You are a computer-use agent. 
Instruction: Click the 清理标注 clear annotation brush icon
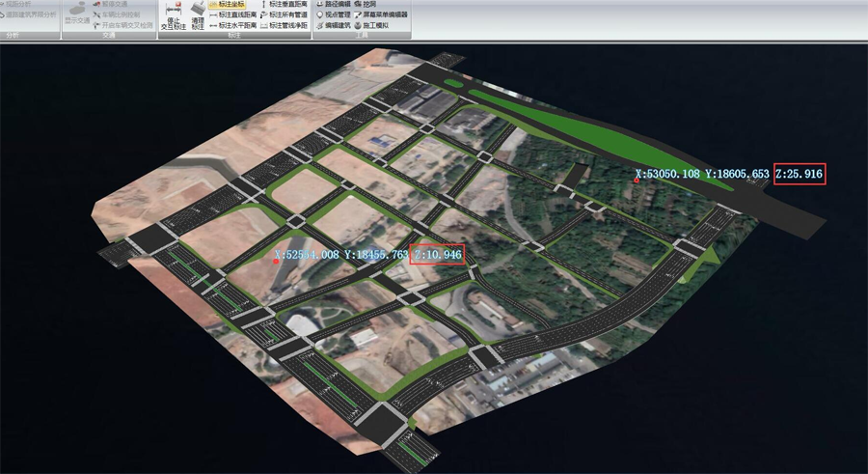pos(198,15)
